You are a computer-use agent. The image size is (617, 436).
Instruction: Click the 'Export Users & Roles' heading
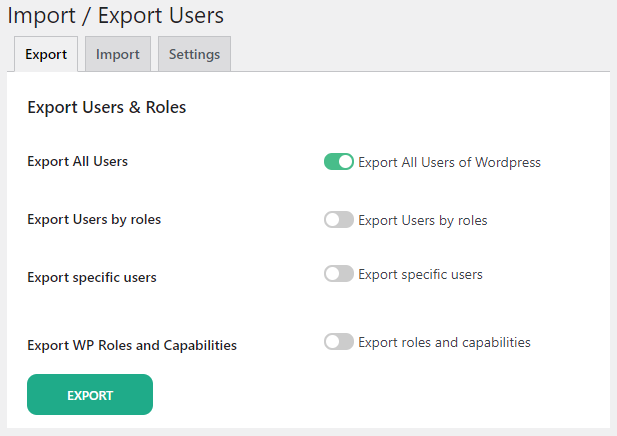click(107, 107)
